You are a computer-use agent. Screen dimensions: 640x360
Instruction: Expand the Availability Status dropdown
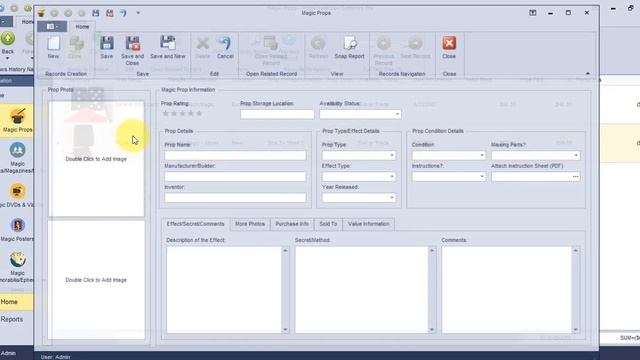(x=397, y=114)
